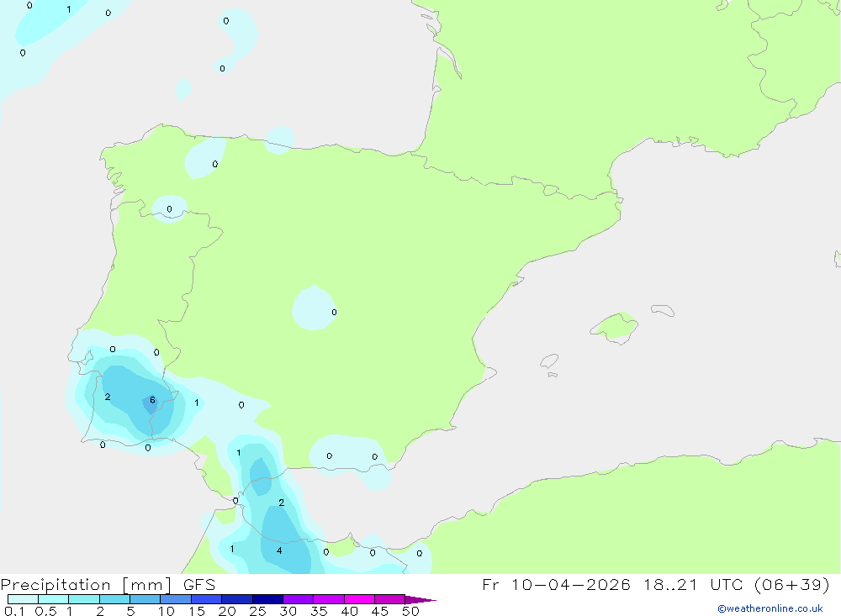Select the 2–5 mm legend color box
Viewport: 841px width, 616px height.
(x=114, y=599)
